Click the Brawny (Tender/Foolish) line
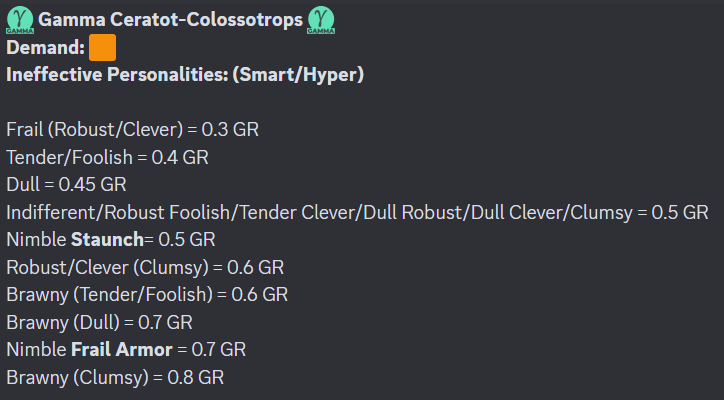The height and width of the screenshot is (400, 724). (147, 295)
